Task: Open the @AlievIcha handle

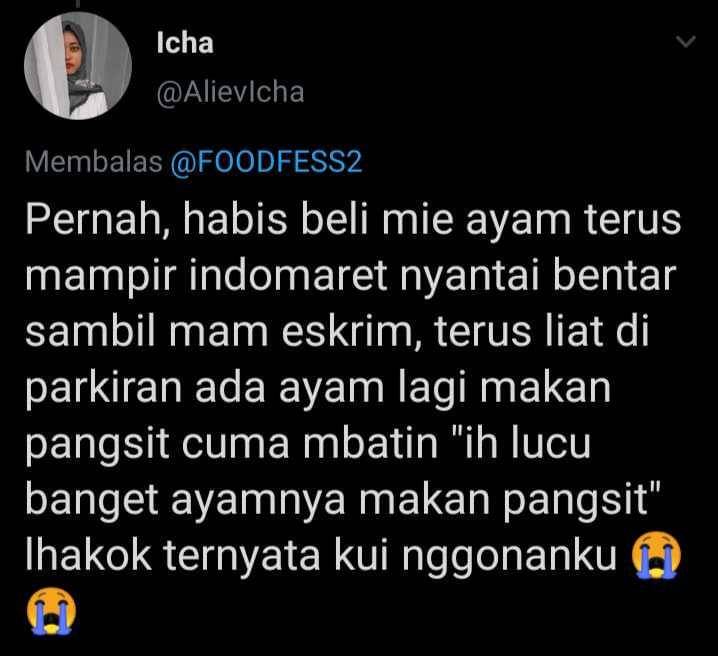Action: pos(230,92)
